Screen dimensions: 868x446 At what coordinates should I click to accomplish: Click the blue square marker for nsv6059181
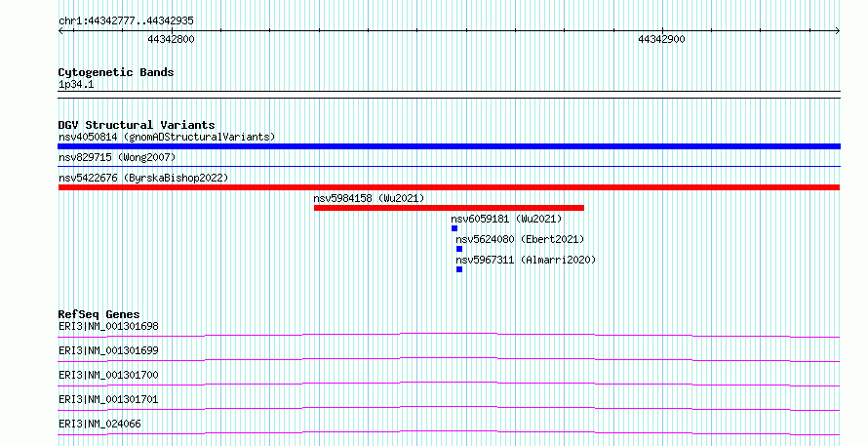pos(454,228)
